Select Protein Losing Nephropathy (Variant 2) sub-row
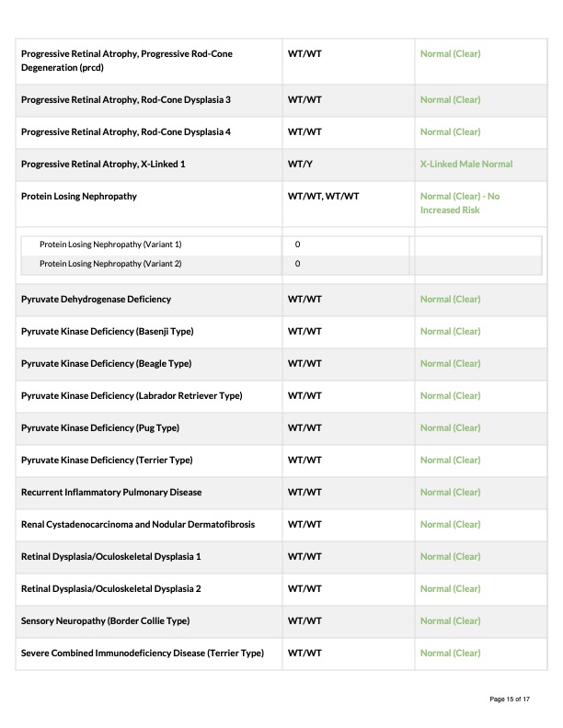 click(281, 264)
